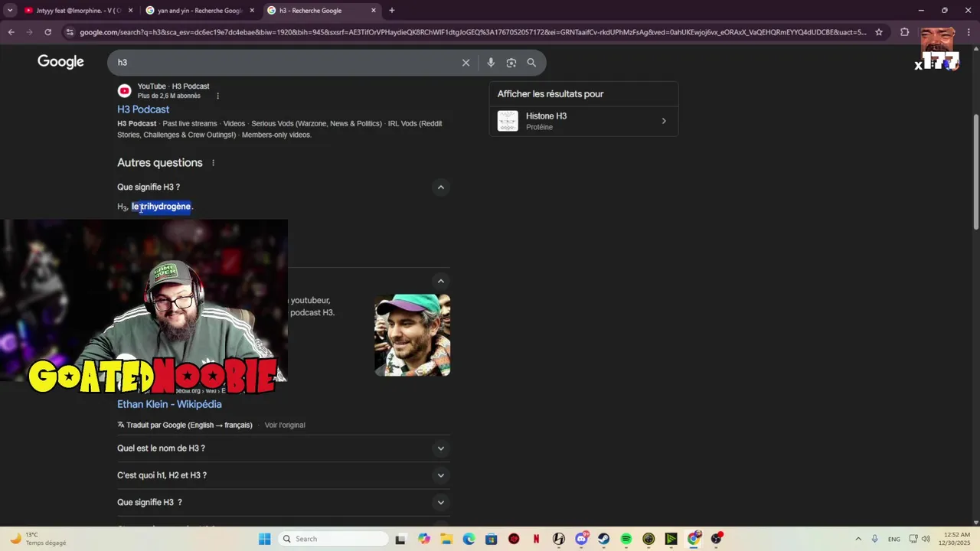Open more options for H3 Podcast result
The width and height of the screenshot is (980, 551).
coord(218,96)
